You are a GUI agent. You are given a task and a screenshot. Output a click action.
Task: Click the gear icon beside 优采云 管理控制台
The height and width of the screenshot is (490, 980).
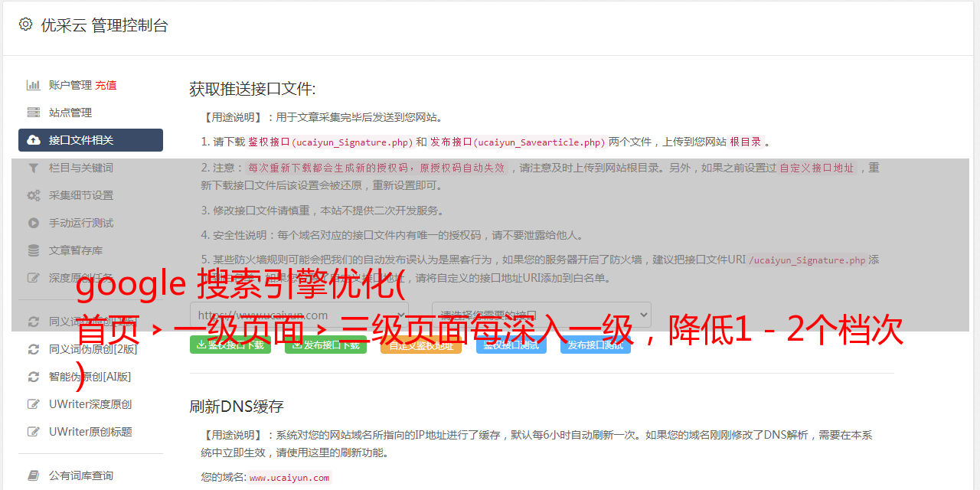click(25, 24)
